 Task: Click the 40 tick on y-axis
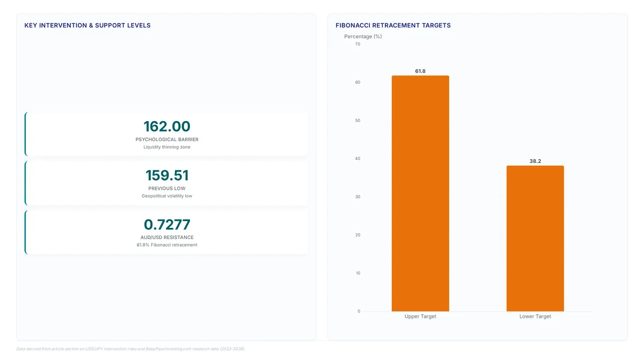(x=358, y=158)
